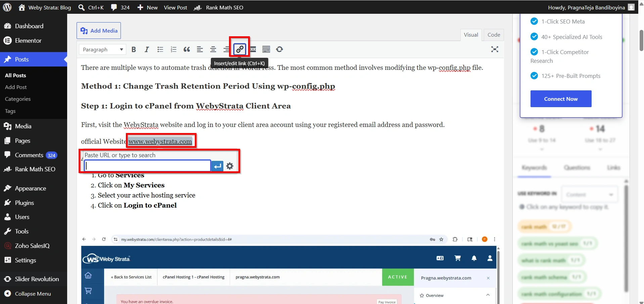The width and height of the screenshot is (644, 304).
Task: Click the Add Media button
Action: pyautogui.click(x=99, y=31)
